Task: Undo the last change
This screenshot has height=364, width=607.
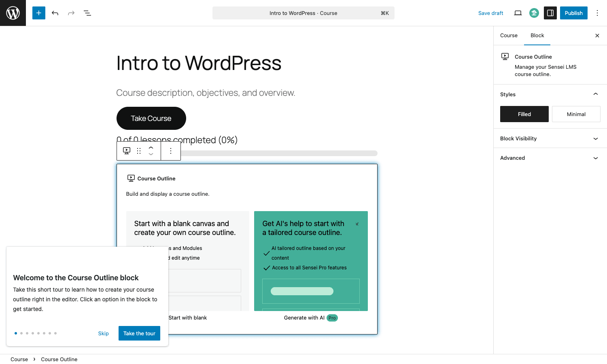Action: coord(55,13)
